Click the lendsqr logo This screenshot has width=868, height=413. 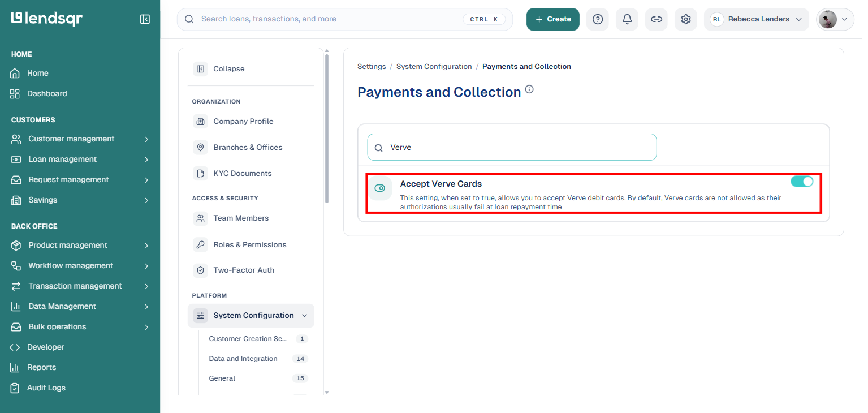(47, 19)
